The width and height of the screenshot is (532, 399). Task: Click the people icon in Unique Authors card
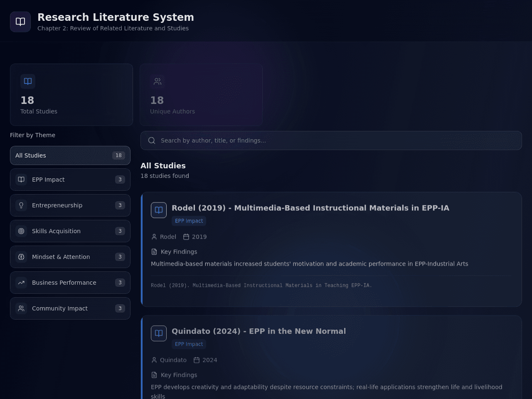tap(158, 81)
